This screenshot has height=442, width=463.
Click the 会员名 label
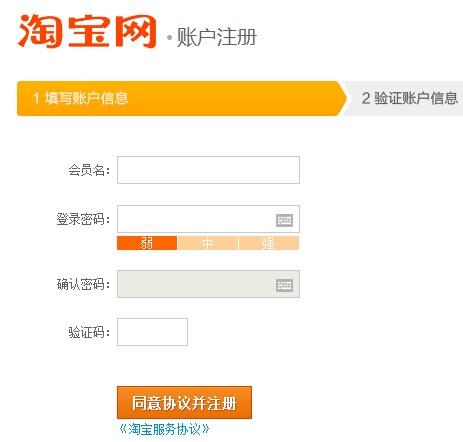coord(89,170)
